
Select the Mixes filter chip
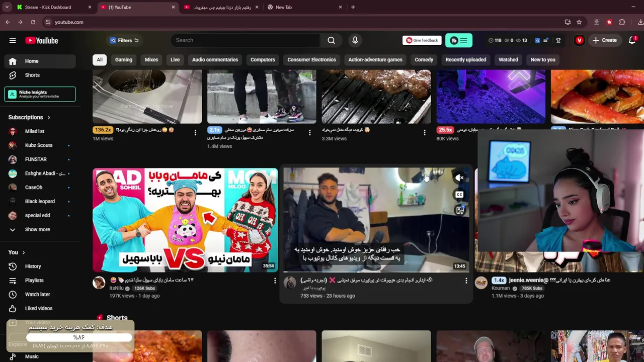pyautogui.click(x=151, y=59)
